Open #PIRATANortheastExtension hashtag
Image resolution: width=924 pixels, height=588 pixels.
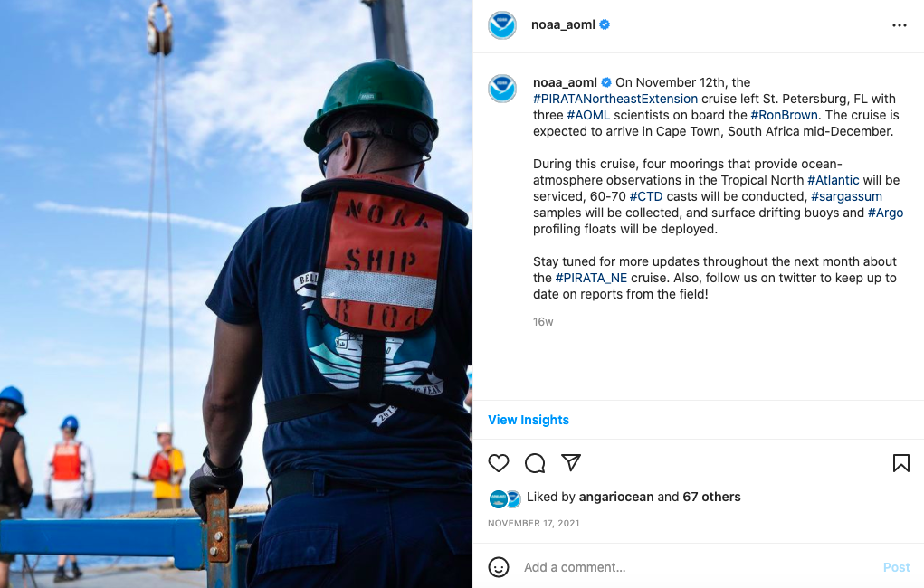[615, 99]
